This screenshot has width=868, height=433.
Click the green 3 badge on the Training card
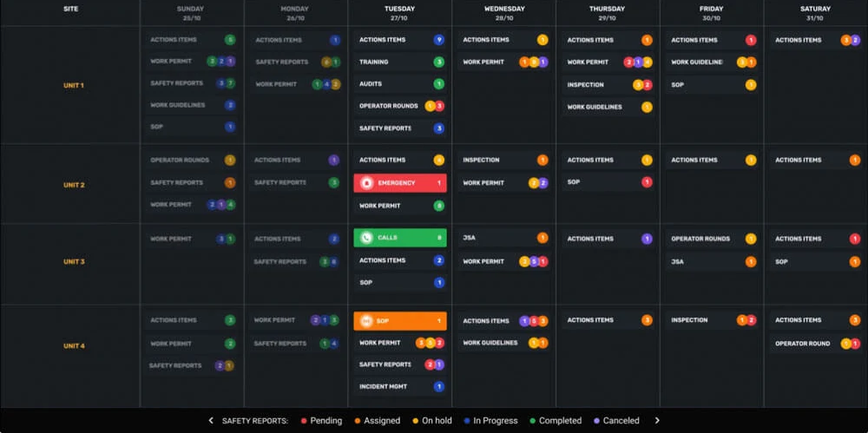(439, 62)
